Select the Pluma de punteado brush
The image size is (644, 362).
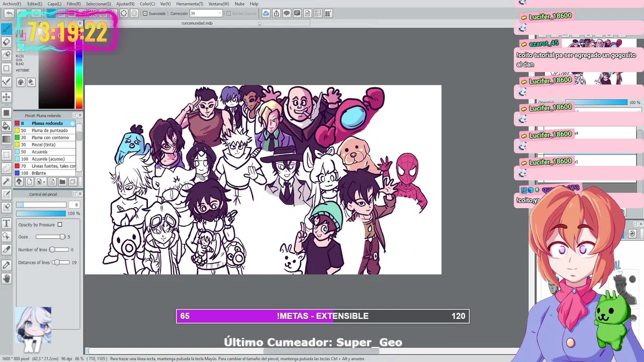click(45, 130)
